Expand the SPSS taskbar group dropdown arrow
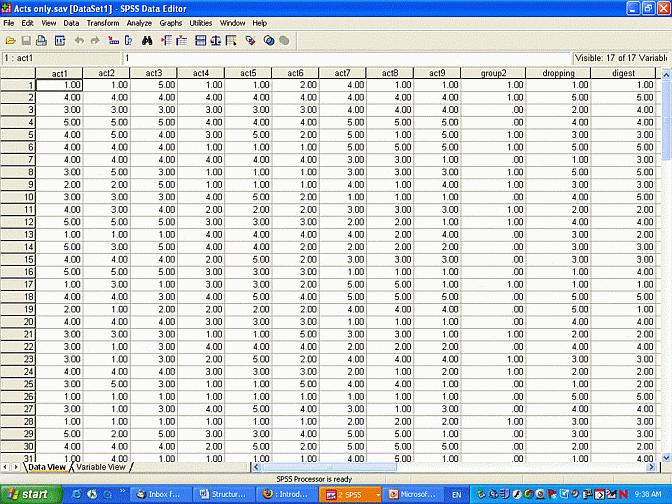This screenshot has height=504, width=672. click(378, 495)
